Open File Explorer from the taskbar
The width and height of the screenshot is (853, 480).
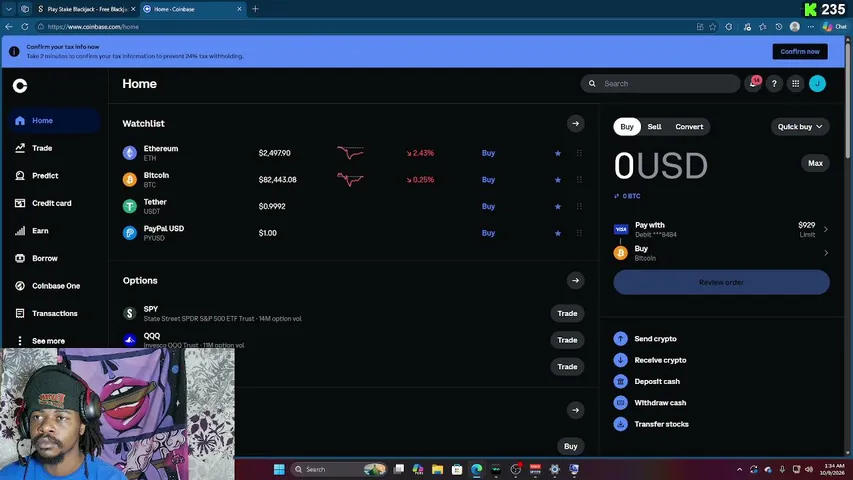click(437, 469)
